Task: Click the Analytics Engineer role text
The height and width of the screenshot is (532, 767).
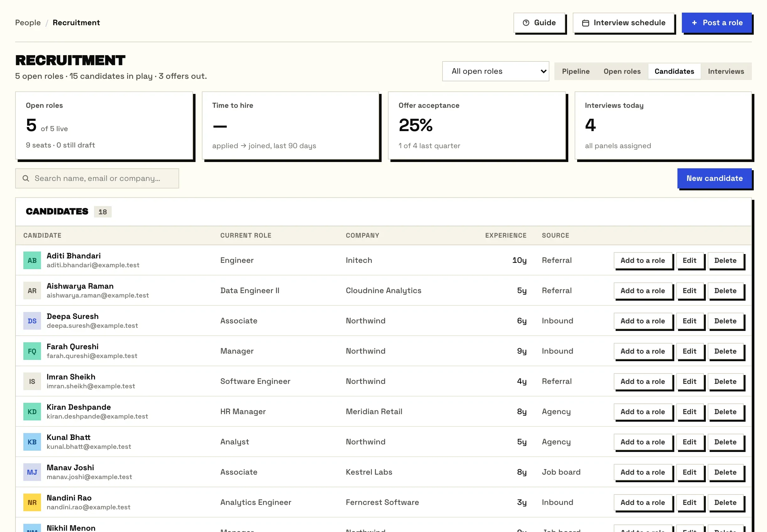Action: pyautogui.click(x=256, y=503)
